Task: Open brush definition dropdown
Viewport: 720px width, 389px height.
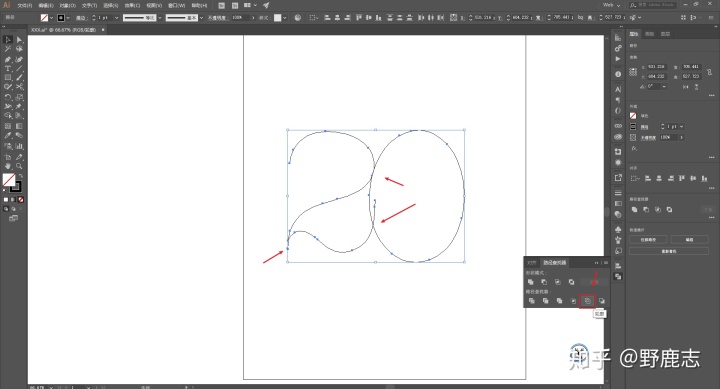Action: [x=201, y=17]
